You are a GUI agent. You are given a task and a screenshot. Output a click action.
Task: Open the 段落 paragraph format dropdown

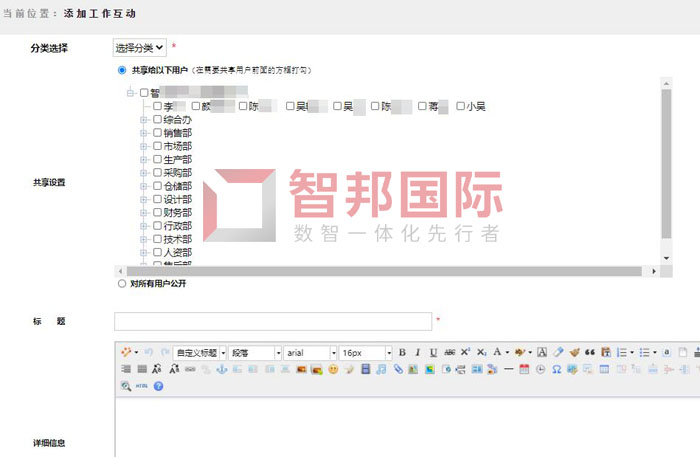255,353
